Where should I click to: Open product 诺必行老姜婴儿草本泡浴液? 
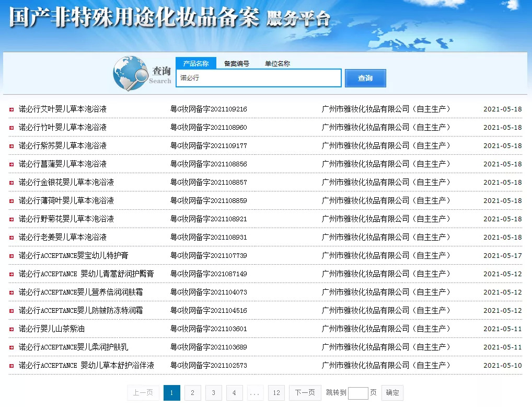tap(63, 238)
